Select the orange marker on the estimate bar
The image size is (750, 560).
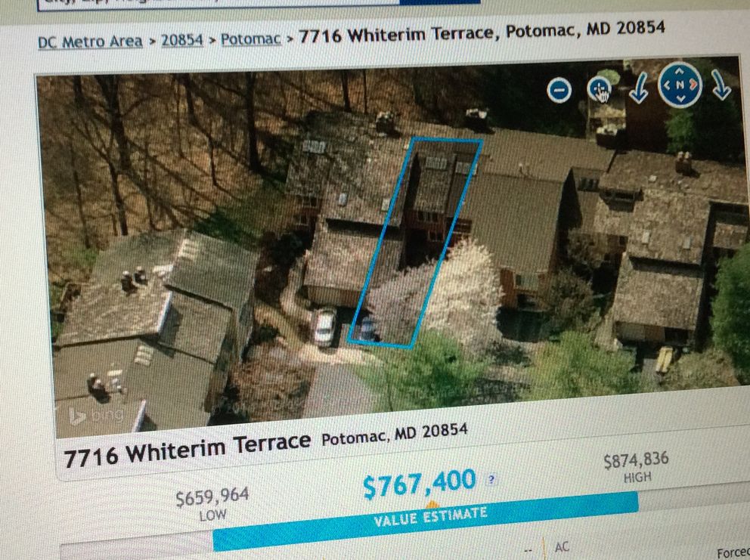pos(432,505)
